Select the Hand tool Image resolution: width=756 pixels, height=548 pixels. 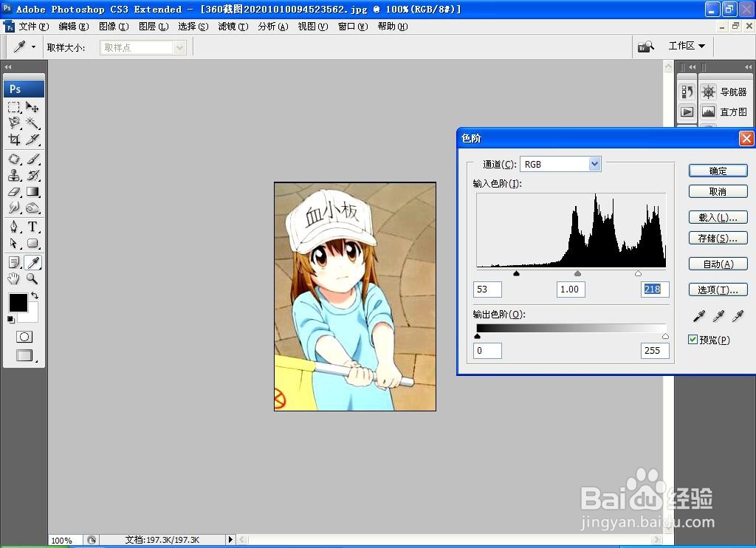[14, 279]
